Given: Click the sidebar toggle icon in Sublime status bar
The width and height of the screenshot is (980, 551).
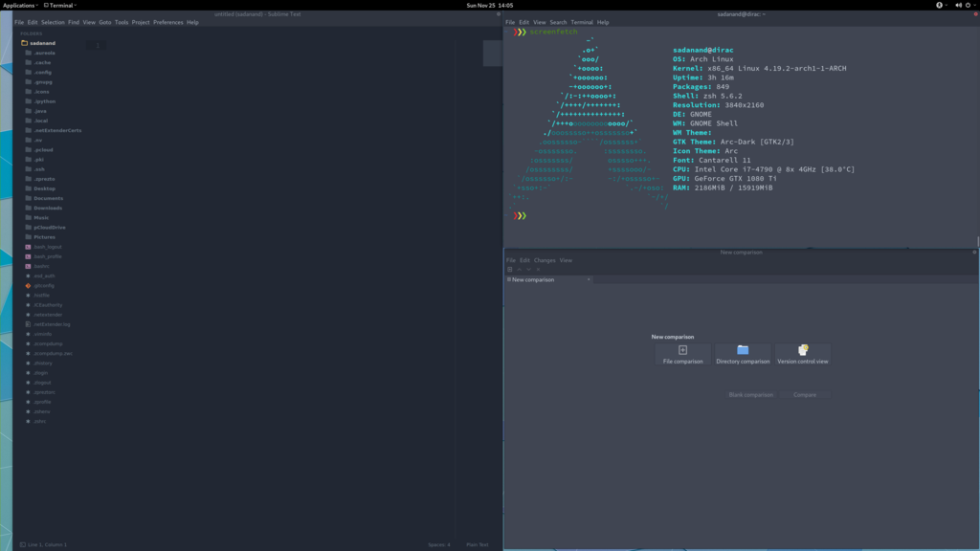Looking at the screenshot, I should click(x=23, y=544).
